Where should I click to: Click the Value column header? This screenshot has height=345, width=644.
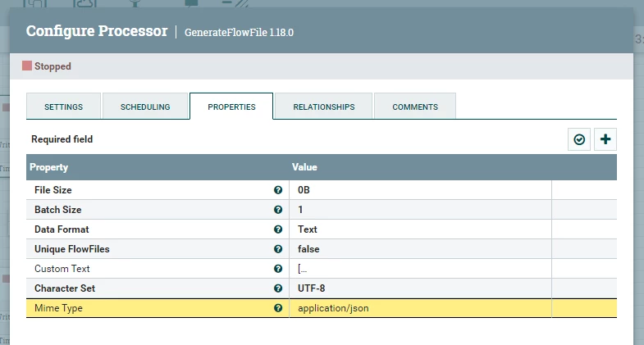pyautogui.click(x=420, y=167)
